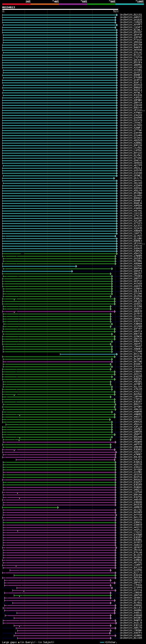
Task: Click the red 20% identity legend bar
Action: pos(16,4)
